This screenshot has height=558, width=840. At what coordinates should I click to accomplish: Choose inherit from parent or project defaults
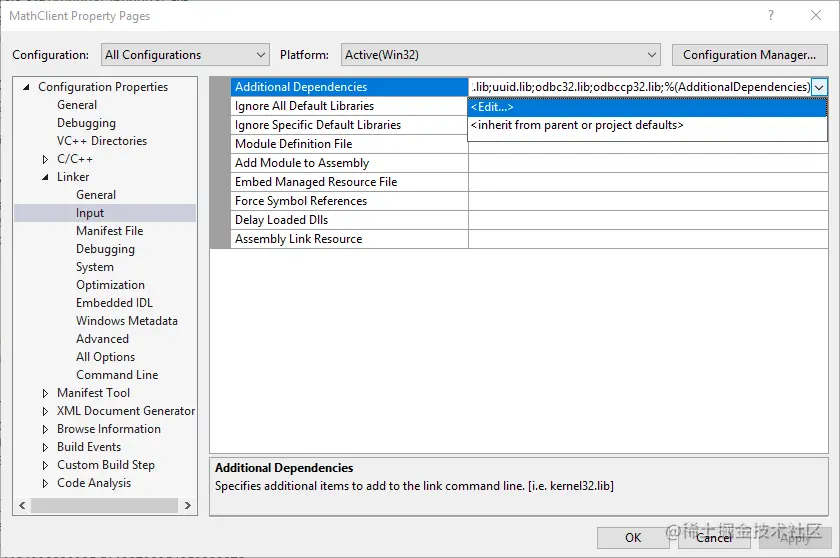coord(647,125)
